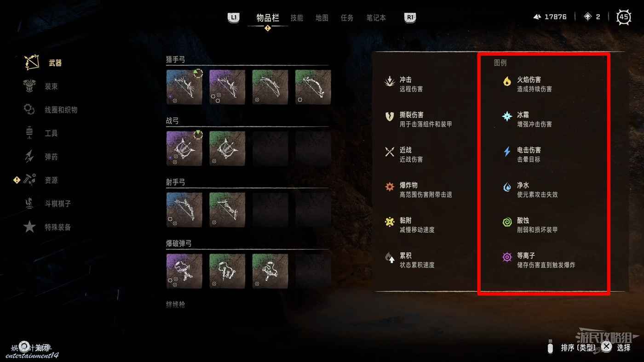The width and height of the screenshot is (644, 362).
Task: Open the 资源 resources category icon
Action: [30, 180]
